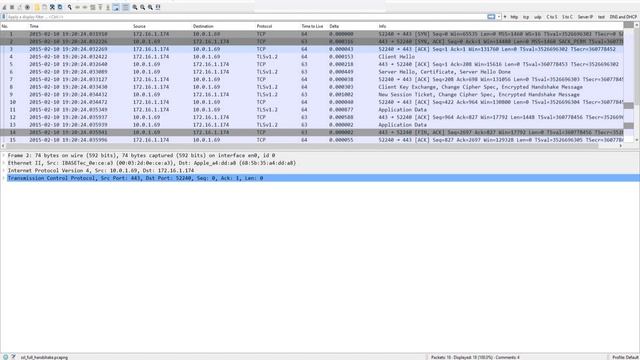Click the packet list scroll-down arrow
This screenshot has width=640, height=360.
[636, 140]
